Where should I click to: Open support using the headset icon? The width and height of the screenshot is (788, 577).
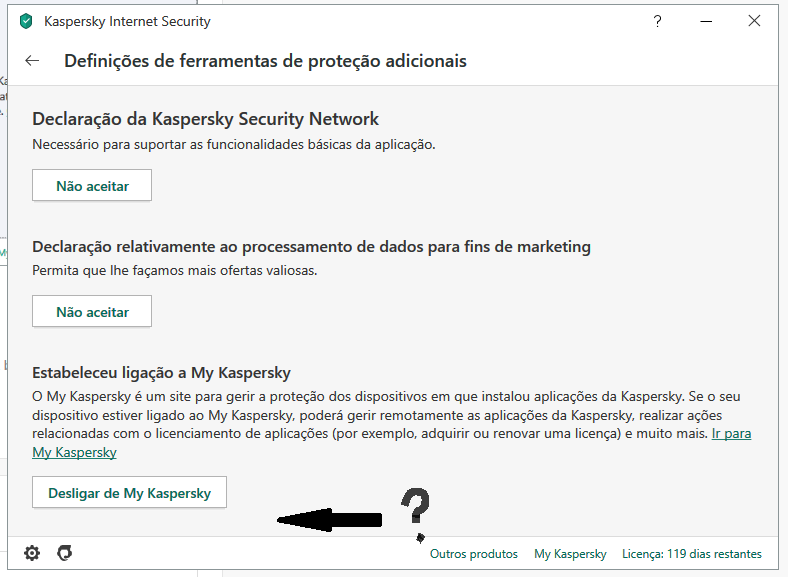click(x=65, y=553)
